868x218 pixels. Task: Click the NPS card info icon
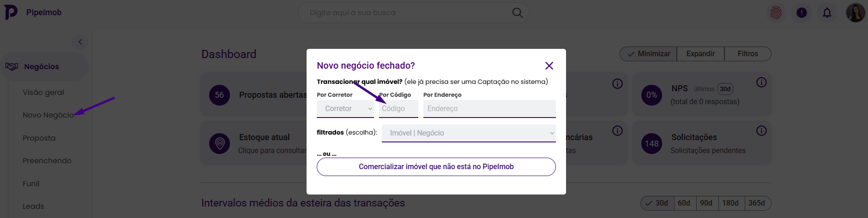[761, 82]
